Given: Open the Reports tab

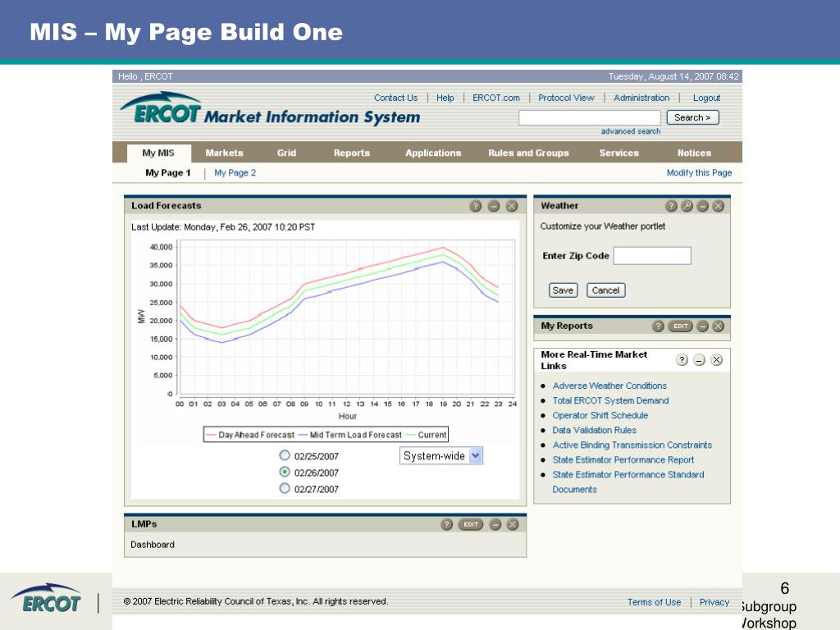Looking at the screenshot, I should point(351,153).
